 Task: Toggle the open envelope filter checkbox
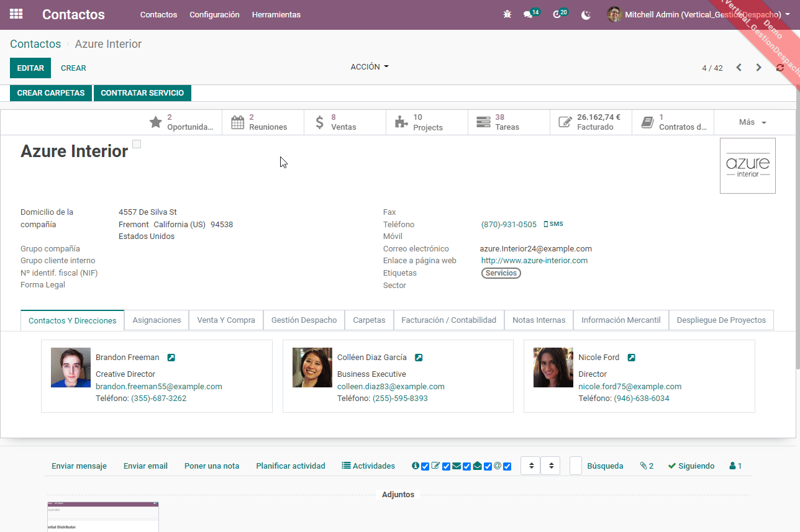pyautogui.click(x=488, y=466)
